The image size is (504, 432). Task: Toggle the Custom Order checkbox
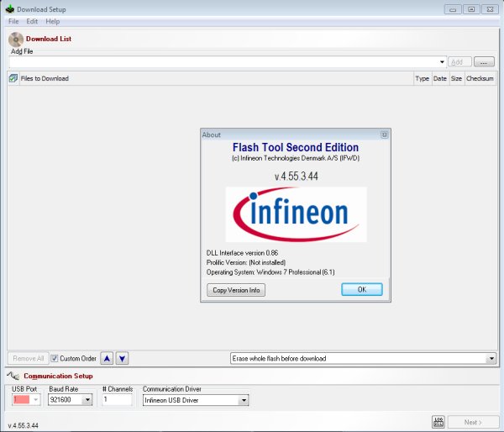point(55,358)
